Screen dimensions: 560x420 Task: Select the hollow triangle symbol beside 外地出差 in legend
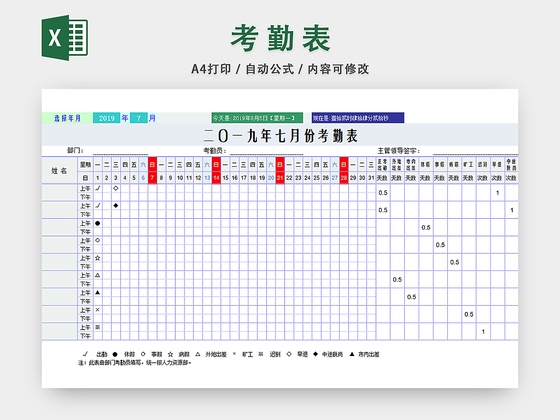(x=198, y=354)
